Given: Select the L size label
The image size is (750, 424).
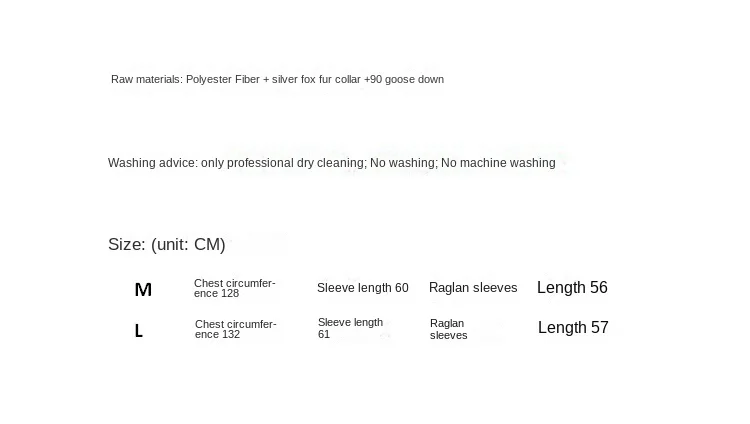Looking at the screenshot, I should (139, 331).
